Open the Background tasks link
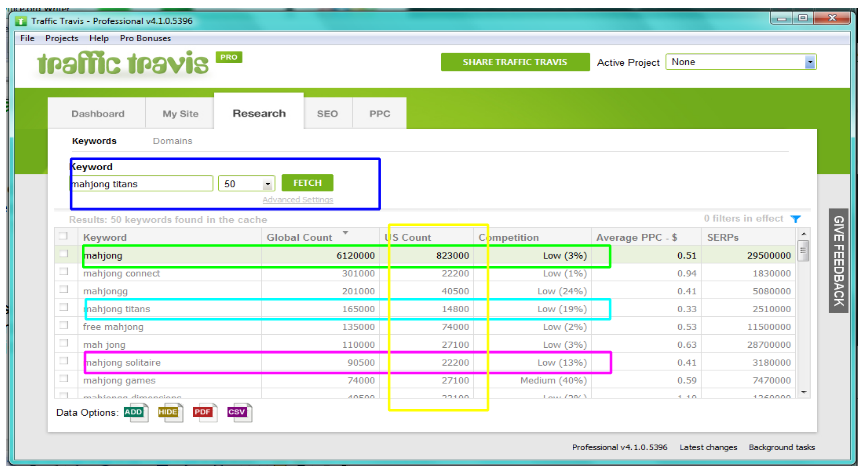 (782, 447)
